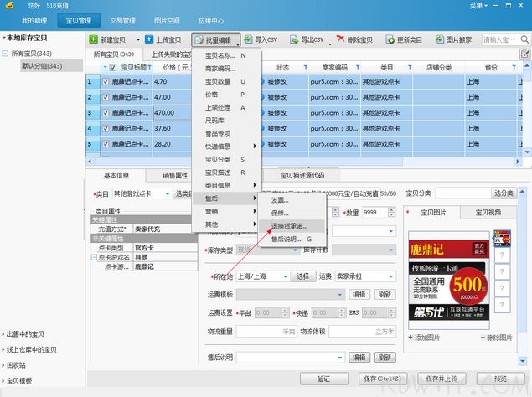The width and height of the screenshot is (532, 397).
Task: Toggle the checkbox in row 3
Action: pos(106,112)
